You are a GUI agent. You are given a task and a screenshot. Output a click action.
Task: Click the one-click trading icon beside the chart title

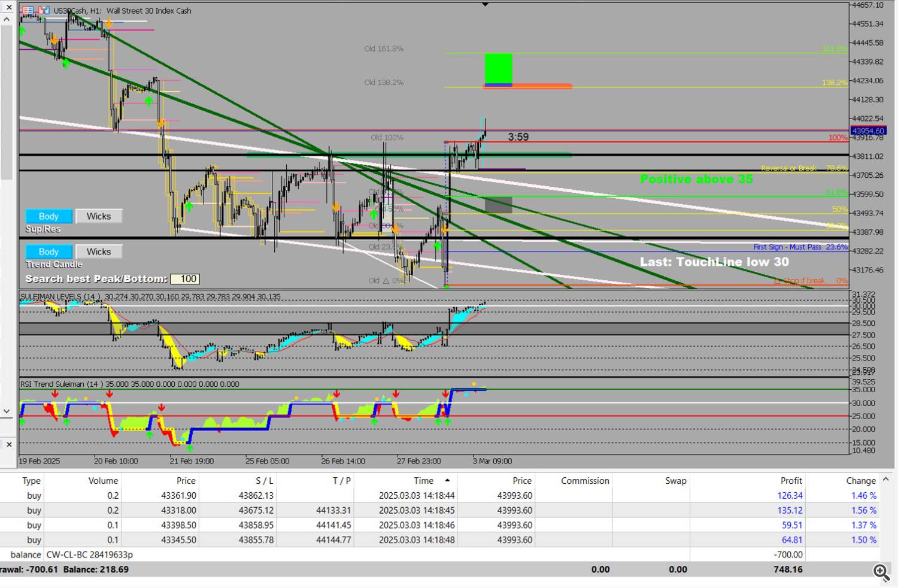(44, 11)
